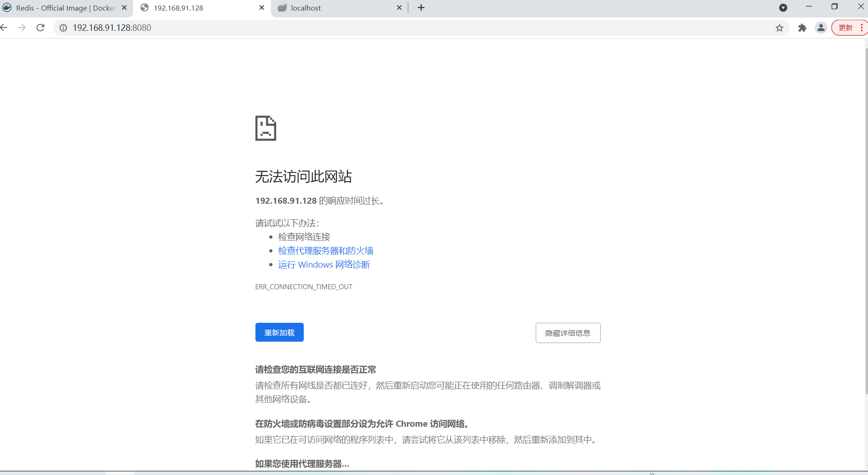This screenshot has height=475, width=868.
Task: Click the reload page icon
Action: tap(41, 28)
